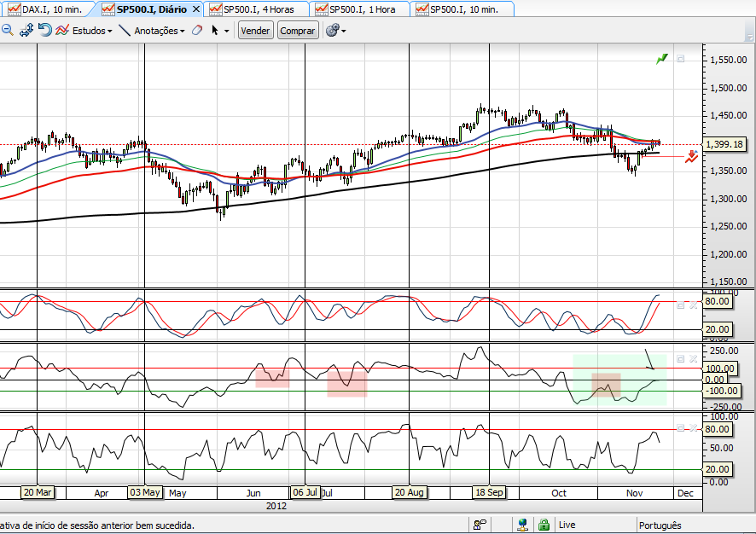Close the CCI indicator panel
This screenshot has width=756, height=534.
tap(694, 358)
